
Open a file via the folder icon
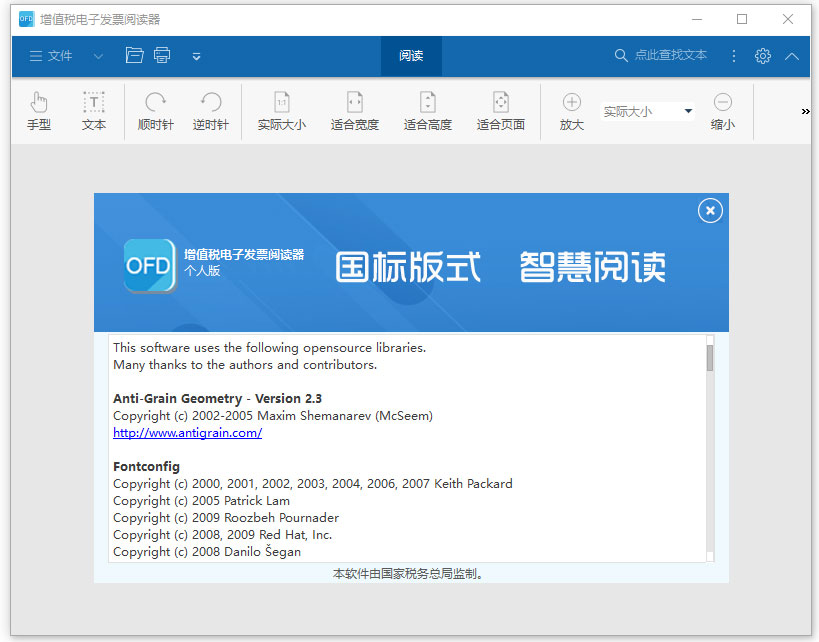pos(135,55)
